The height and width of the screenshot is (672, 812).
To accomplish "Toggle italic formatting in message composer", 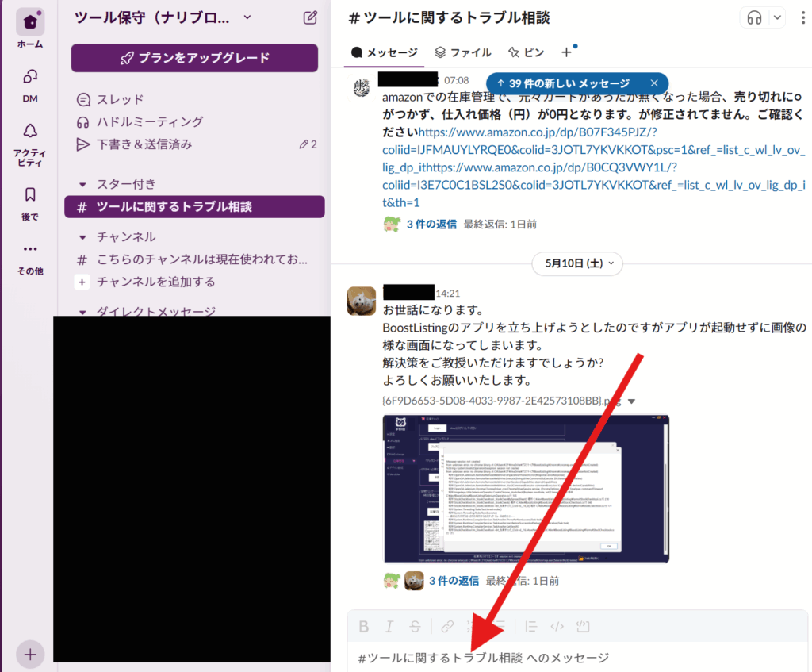I will click(389, 627).
